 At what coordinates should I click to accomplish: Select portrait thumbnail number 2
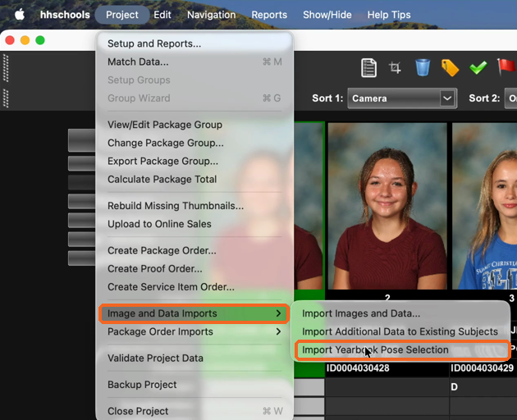[x=387, y=206]
